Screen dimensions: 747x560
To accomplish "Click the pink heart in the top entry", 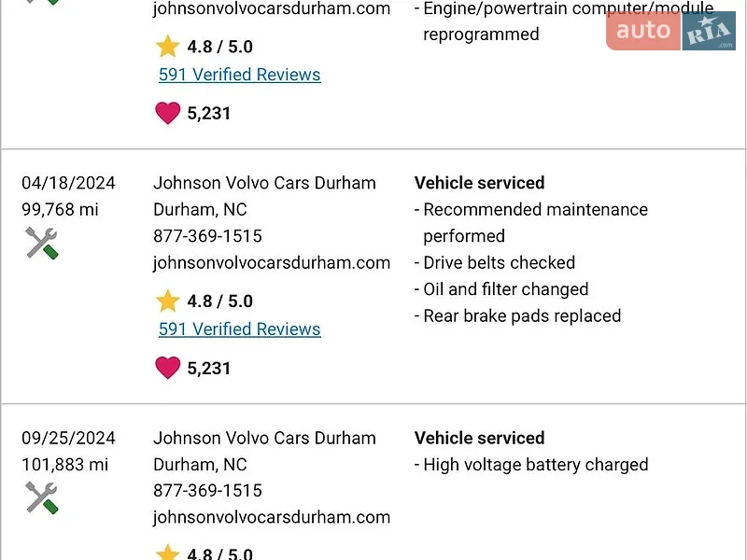I will [x=168, y=113].
